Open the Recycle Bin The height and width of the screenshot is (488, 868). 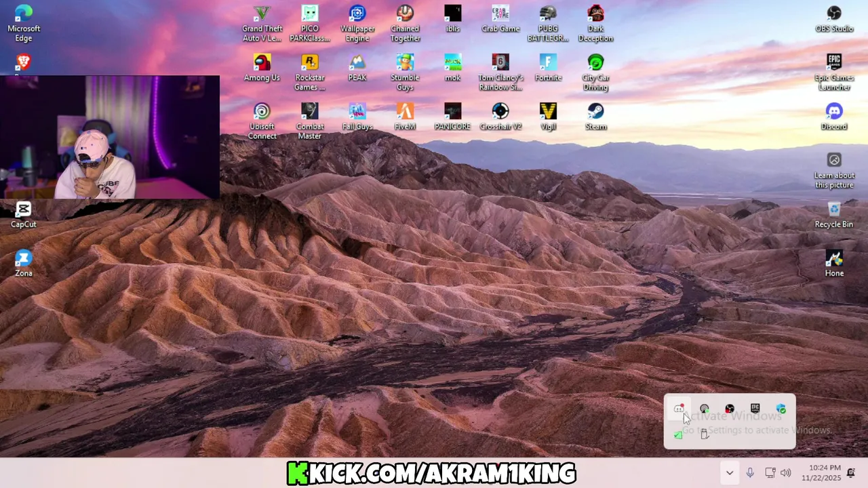coord(834,213)
